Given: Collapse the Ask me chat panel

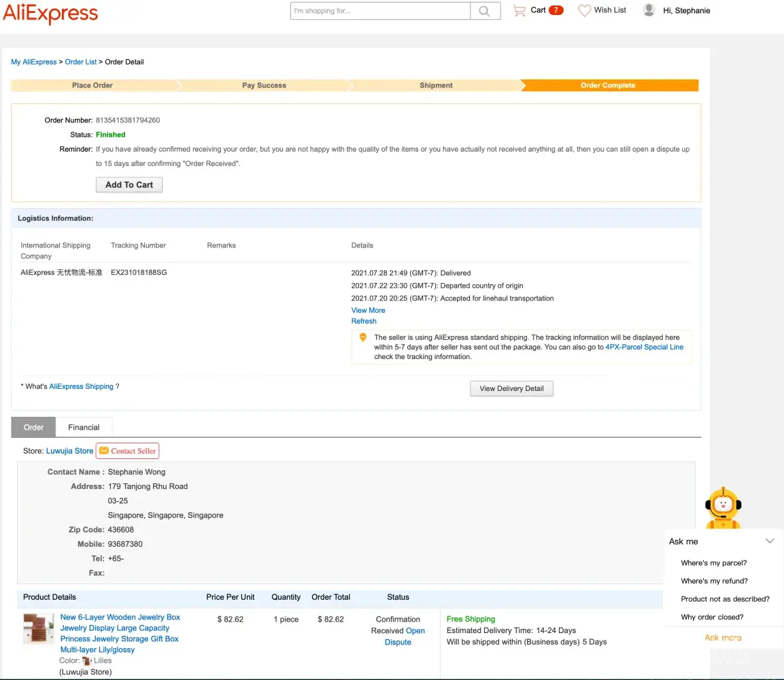Looking at the screenshot, I should (x=769, y=541).
